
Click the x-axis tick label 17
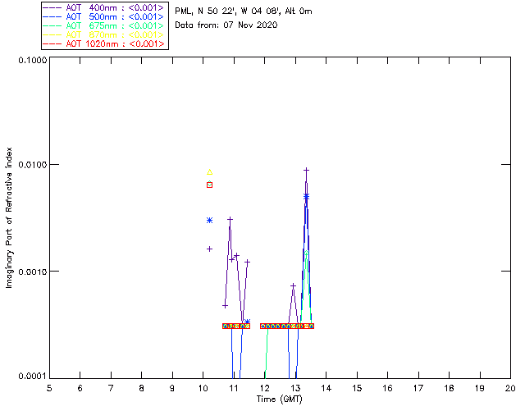418,388
